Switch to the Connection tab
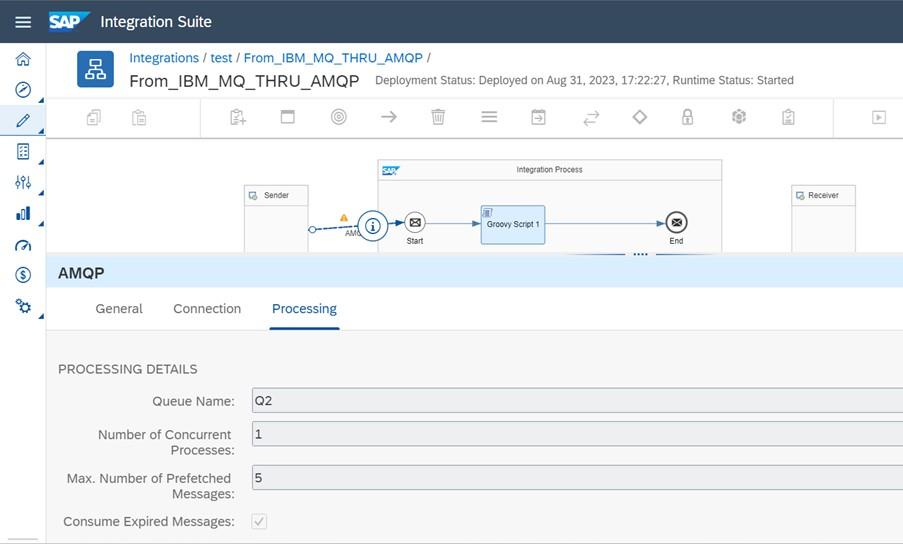 pos(207,309)
